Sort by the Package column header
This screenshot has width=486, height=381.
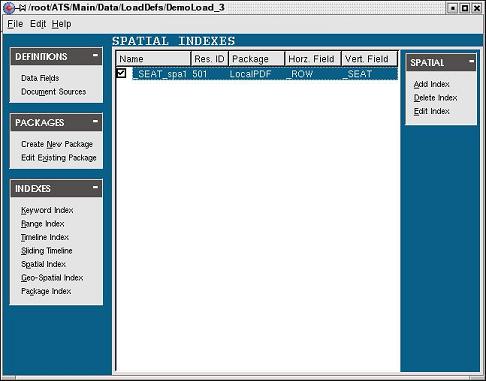click(256, 59)
